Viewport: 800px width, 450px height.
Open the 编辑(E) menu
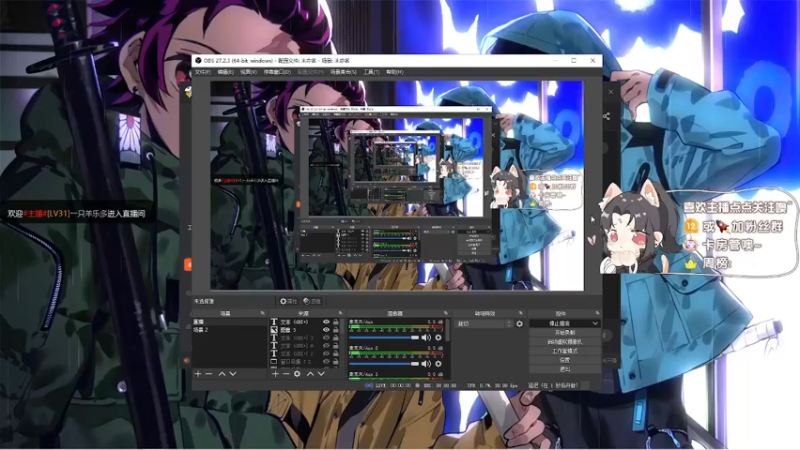(226, 72)
